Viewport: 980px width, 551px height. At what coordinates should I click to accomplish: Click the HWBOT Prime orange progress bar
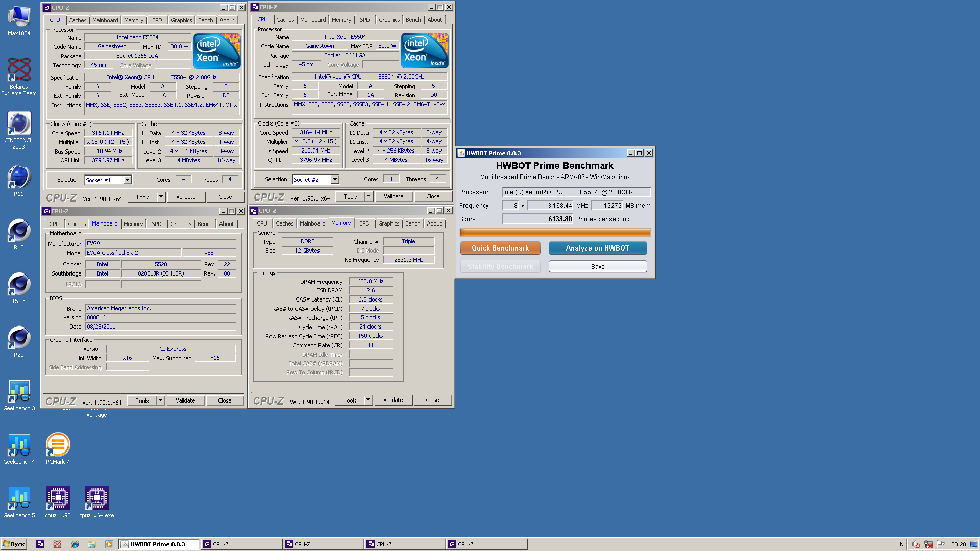pyautogui.click(x=555, y=233)
